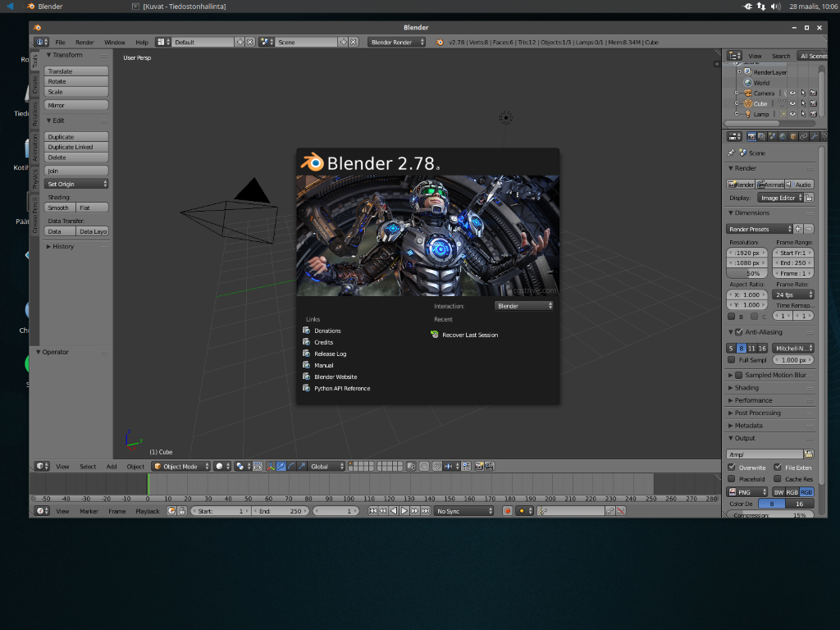Click the Blender Website link

point(336,377)
